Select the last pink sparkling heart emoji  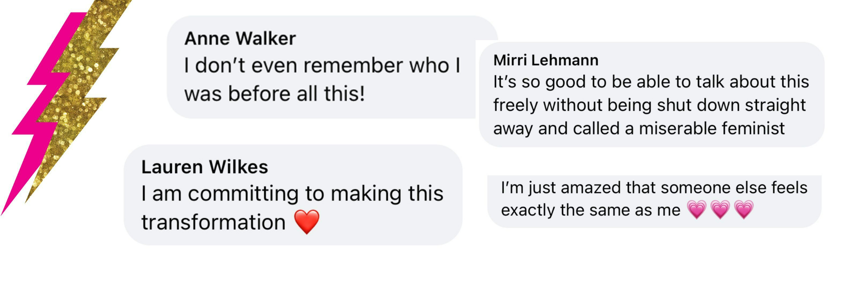click(744, 209)
